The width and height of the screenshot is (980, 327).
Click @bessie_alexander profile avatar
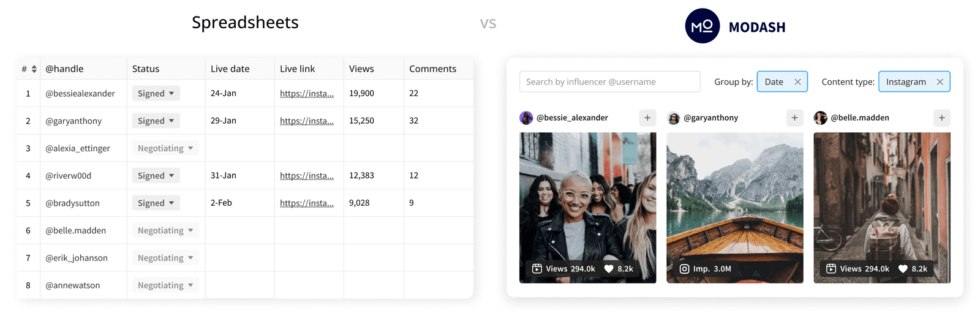pyautogui.click(x=526, y=118)
